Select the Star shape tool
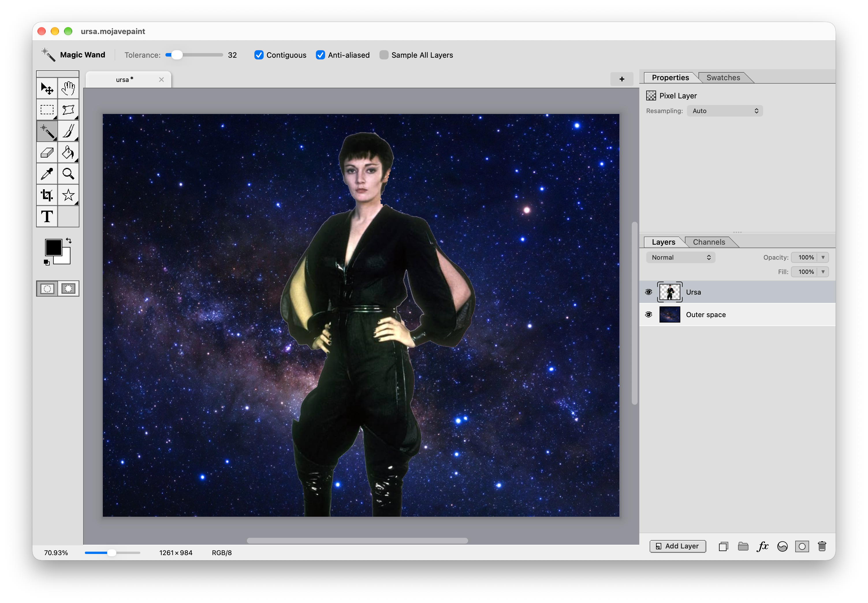The image size is (868, 603). coord(68,195)
